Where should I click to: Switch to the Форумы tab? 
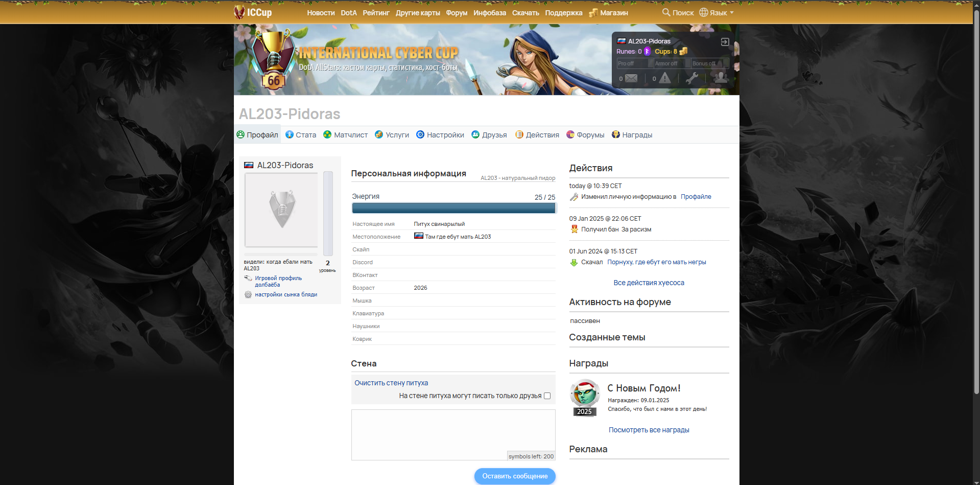(585, 134)
